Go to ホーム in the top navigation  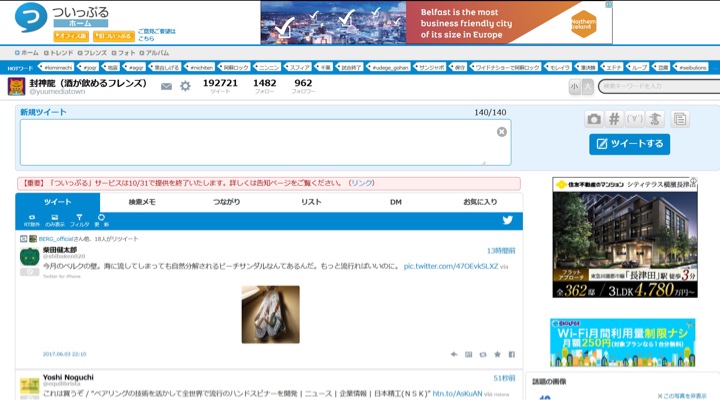[x=27, y=53]
